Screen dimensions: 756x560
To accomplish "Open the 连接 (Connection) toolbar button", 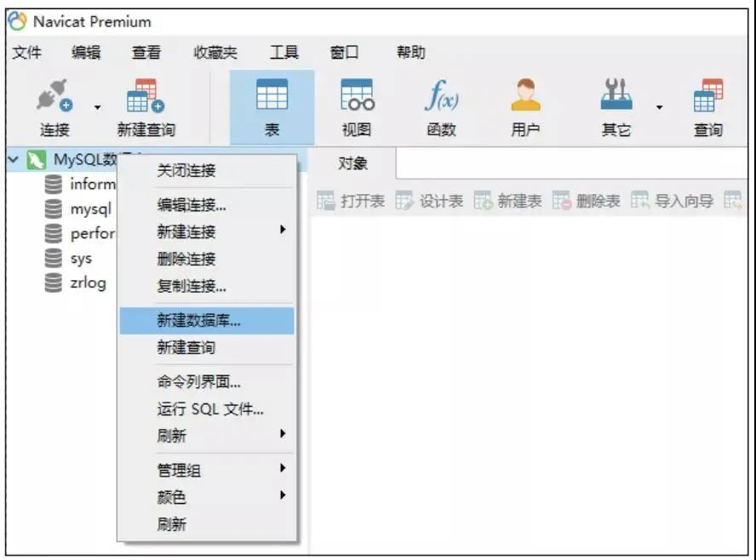I will pos(54,109).
